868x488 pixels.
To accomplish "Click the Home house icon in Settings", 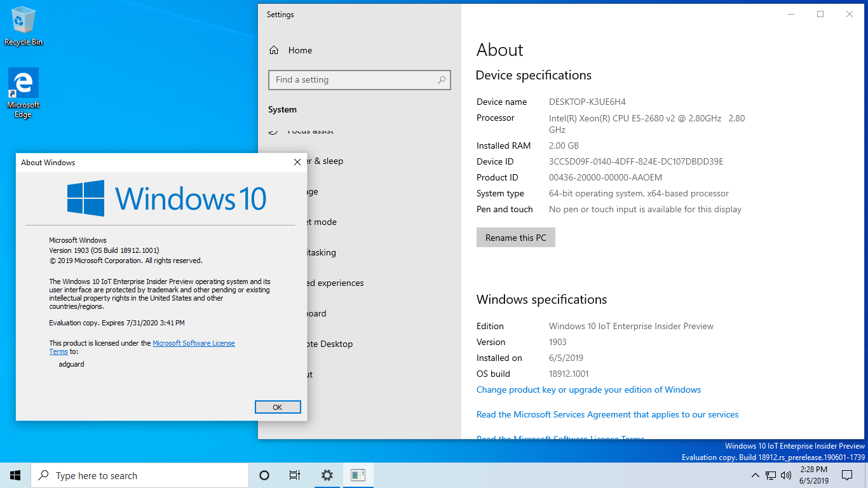I will click(x=274, y=50).
